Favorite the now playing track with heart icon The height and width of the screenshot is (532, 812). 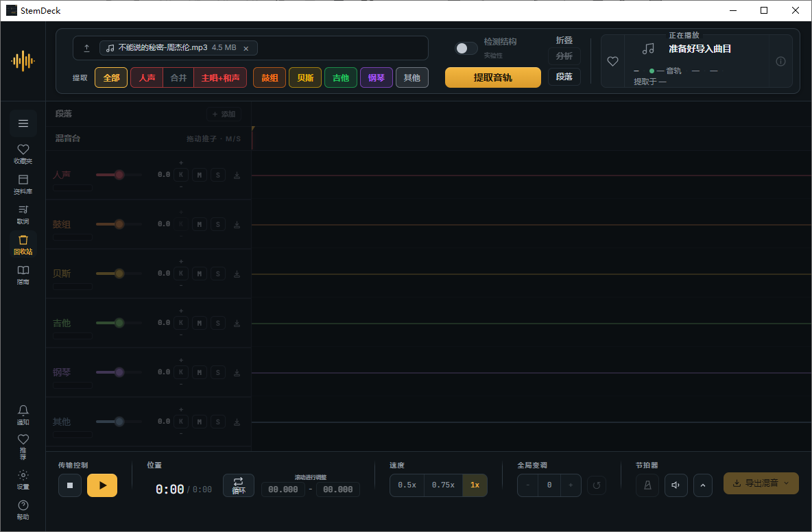coord(612,62)
